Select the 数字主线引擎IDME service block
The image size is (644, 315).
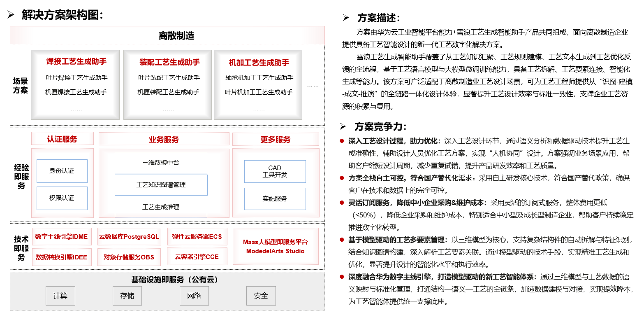[x=62, y=236]
